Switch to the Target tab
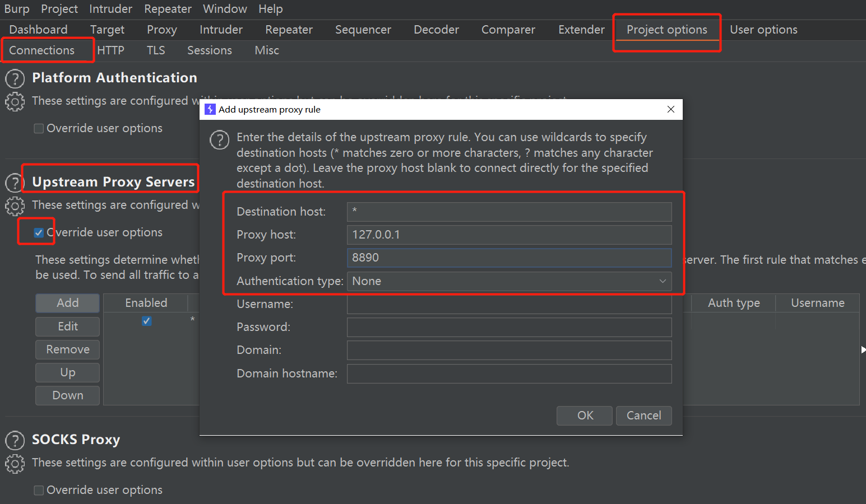The width and height of the screenshot is (866, 504). click(107, 30)
